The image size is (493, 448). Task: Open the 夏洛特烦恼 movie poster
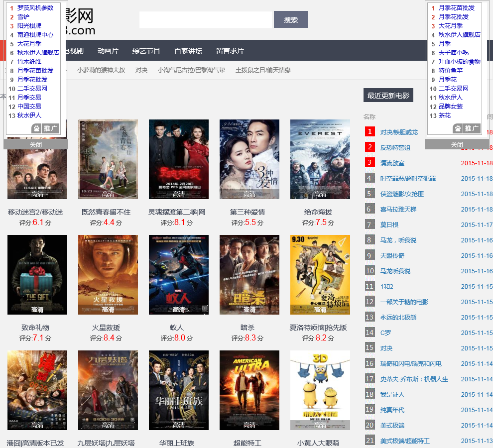[320, 275]
